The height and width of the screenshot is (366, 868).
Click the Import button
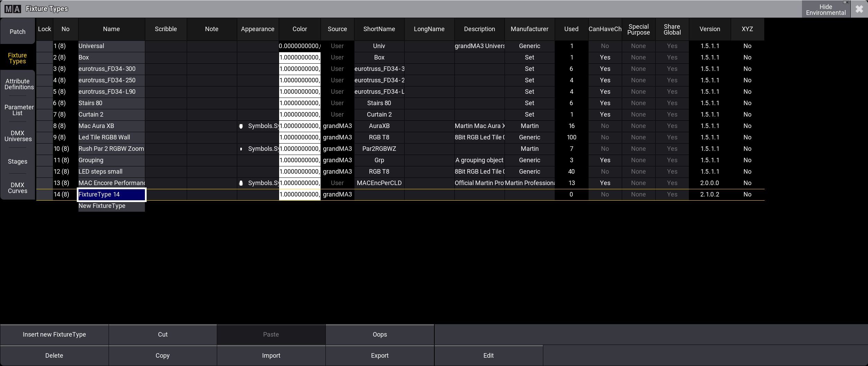[x=271, y=356]
